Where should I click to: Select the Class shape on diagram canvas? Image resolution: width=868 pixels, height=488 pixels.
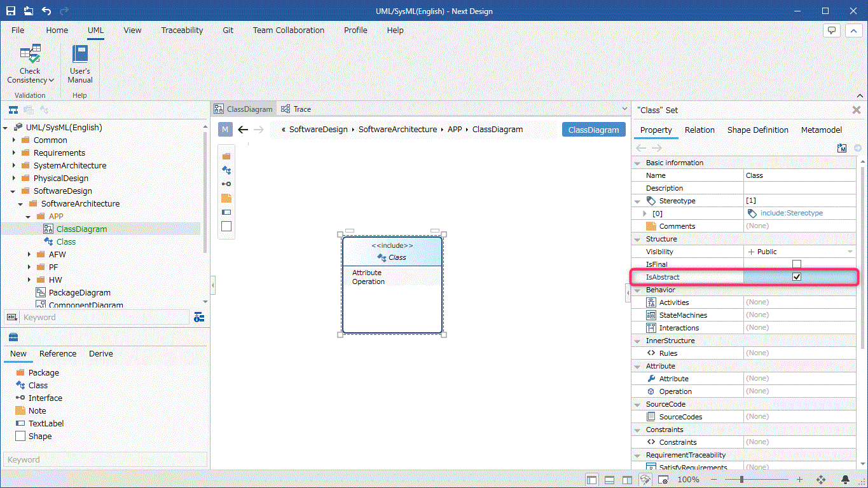tap(392, 285)
